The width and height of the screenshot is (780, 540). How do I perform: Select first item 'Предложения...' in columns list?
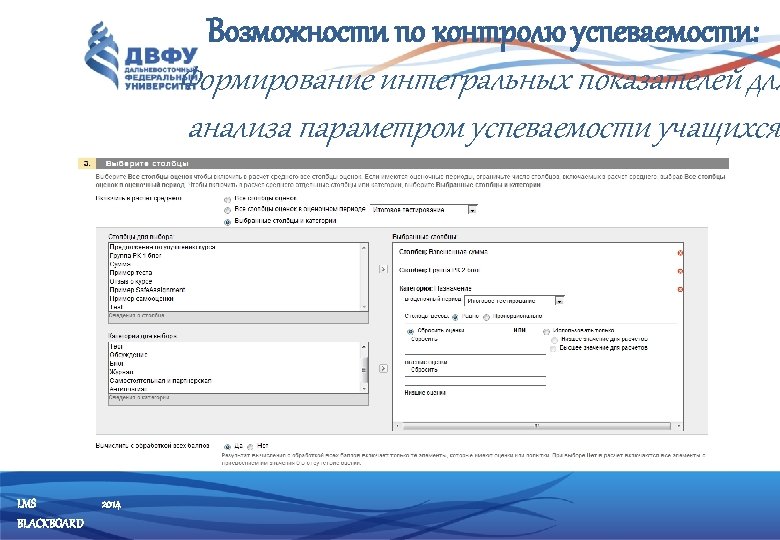click(162, 247)
